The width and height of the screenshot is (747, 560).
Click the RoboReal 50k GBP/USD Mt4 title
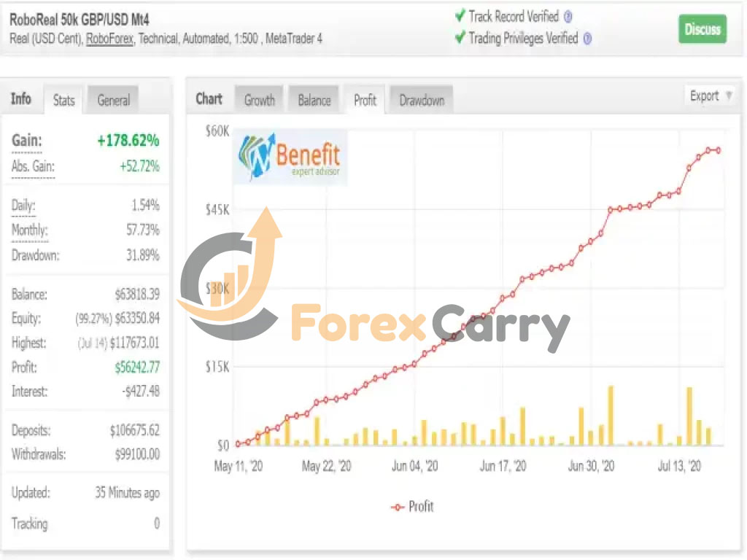tap(80, 20)
